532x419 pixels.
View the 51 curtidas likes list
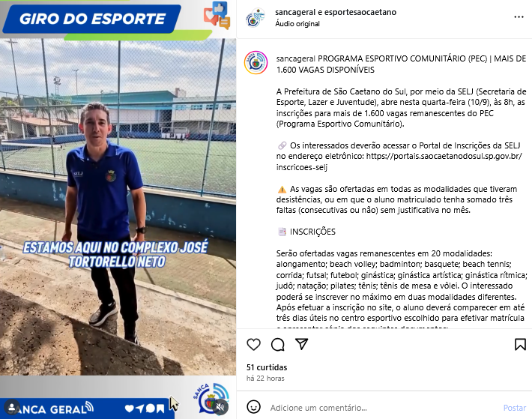267,367
